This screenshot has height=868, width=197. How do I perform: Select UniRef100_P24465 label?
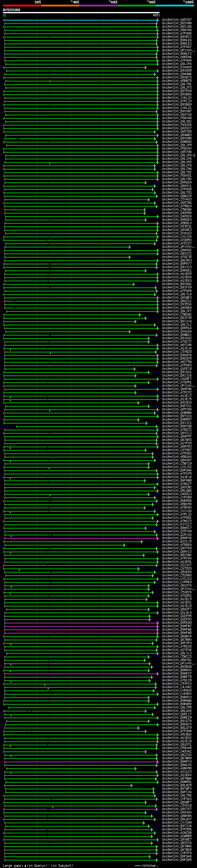tap(176, 67)
